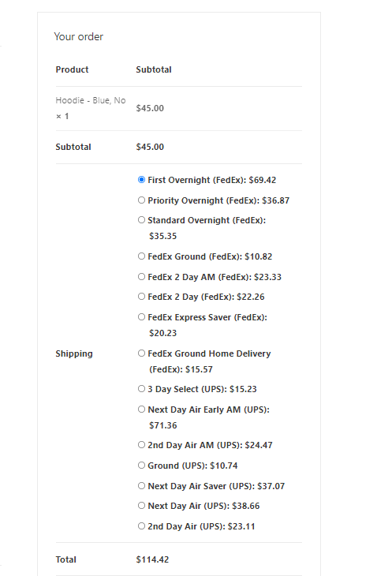This screenshot has width=392, height=576.
Task: Pick FedEx Ground shipping for $10.82
Action: [141, 256]
